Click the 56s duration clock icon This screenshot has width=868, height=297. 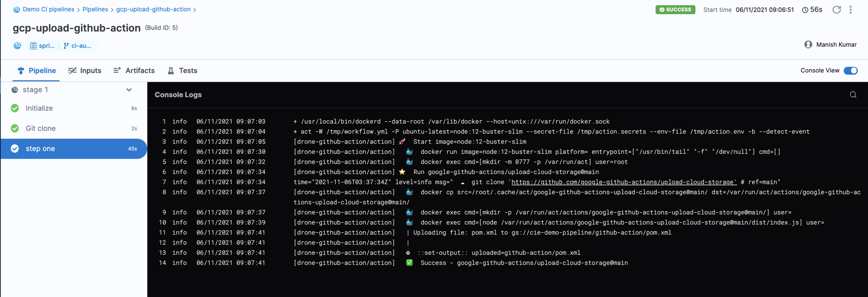point(805,10)
